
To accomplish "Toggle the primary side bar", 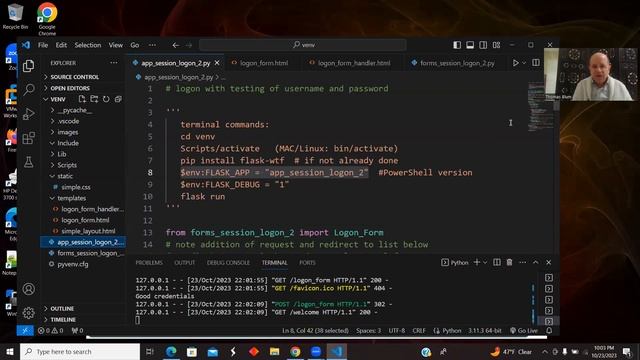I will tap(457, 45).
